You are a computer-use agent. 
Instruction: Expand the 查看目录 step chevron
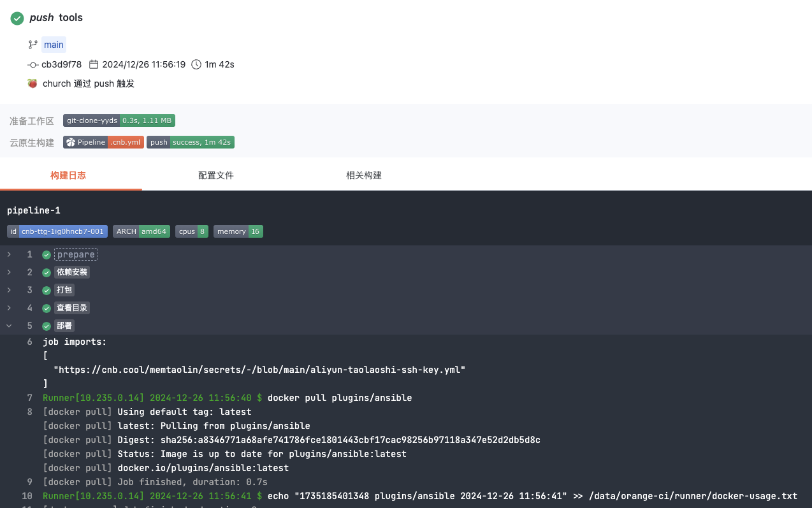(x=9, y=308)
